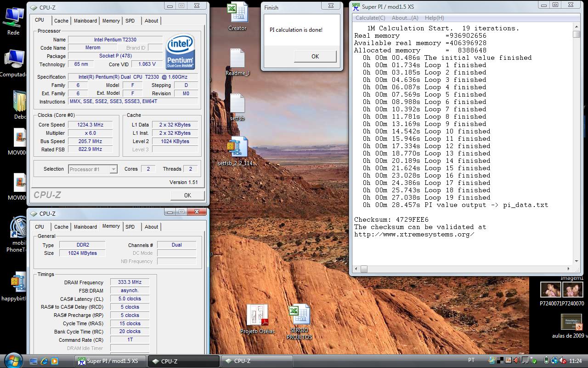Switch to Mainboard tab in upper CPU-Z
The width and height of the screenshot is (588, 368).
pos(85,21)
